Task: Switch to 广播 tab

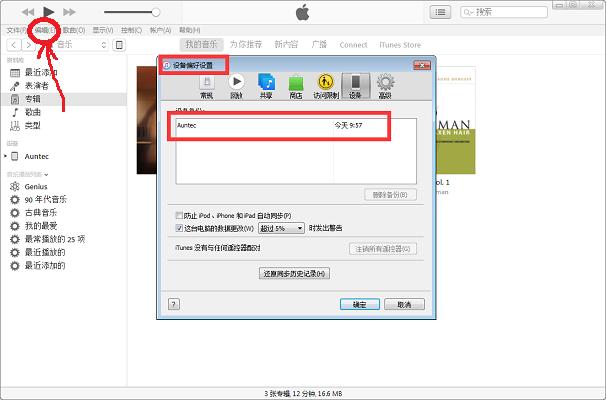Action: pyautogui.click(x=319, y=45)
